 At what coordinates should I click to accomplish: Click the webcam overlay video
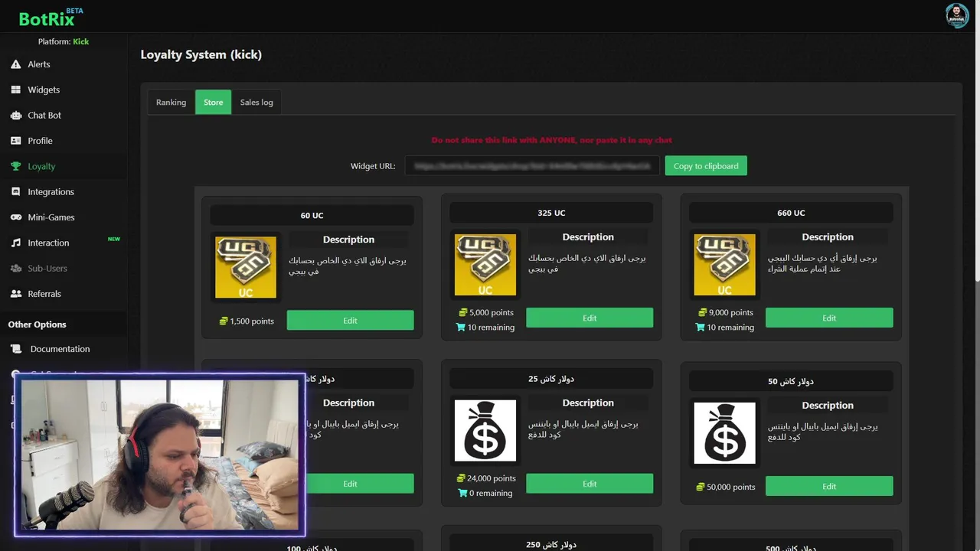(160, 455)
